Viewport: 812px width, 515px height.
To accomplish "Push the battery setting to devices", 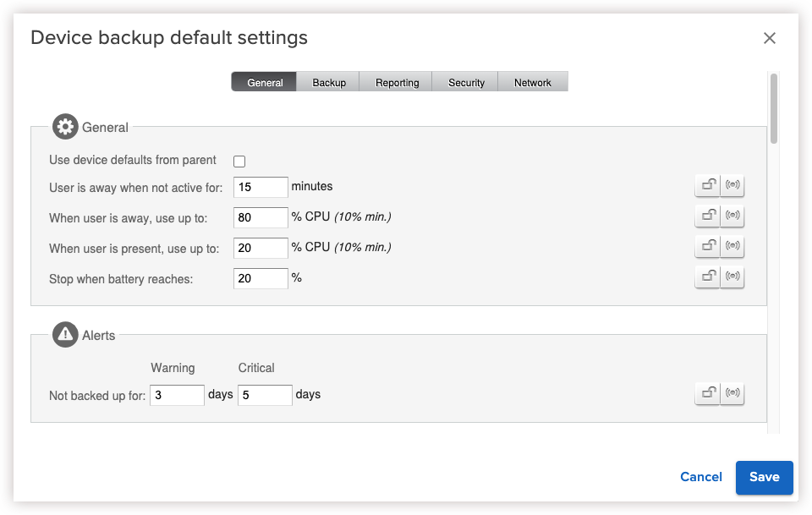I will point(732,277).
